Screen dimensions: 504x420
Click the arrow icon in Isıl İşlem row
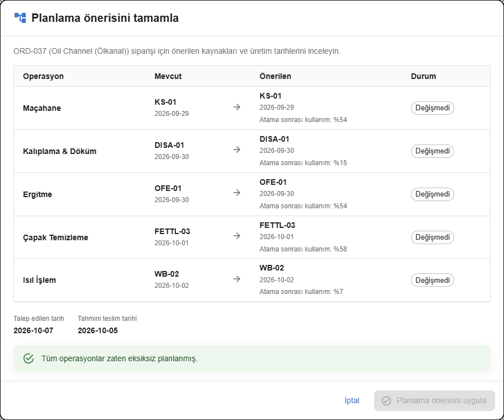pyautogui.click(x=237, y=279)
